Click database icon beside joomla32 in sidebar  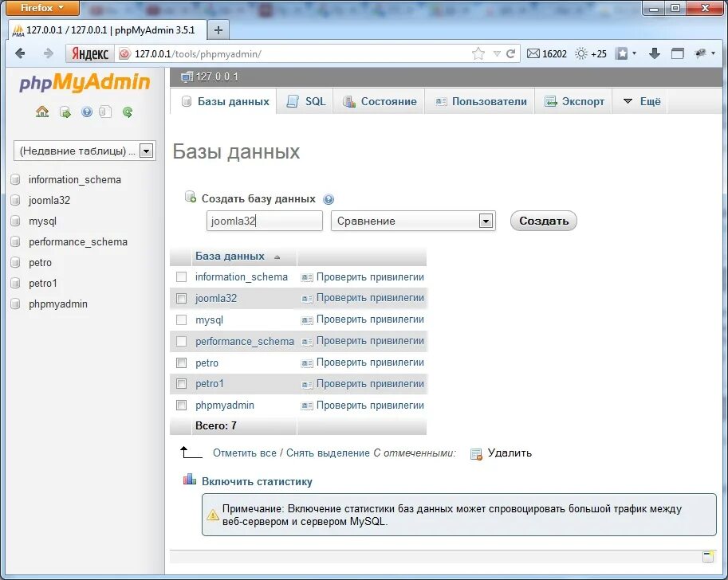pyautogui.click(x=15, y=201)
